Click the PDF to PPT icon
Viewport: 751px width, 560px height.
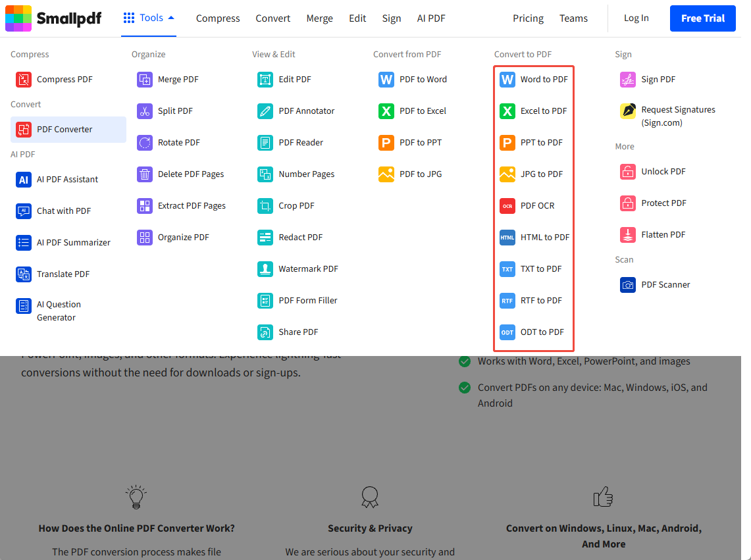point(386,143)
